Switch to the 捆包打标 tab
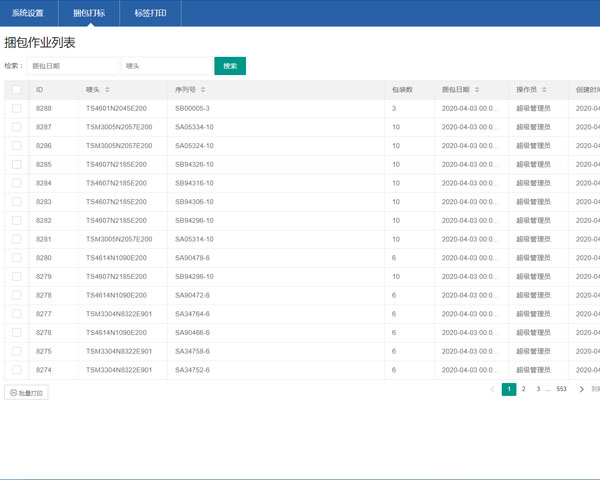Screen dimensions: 600x480 point(89,13)
